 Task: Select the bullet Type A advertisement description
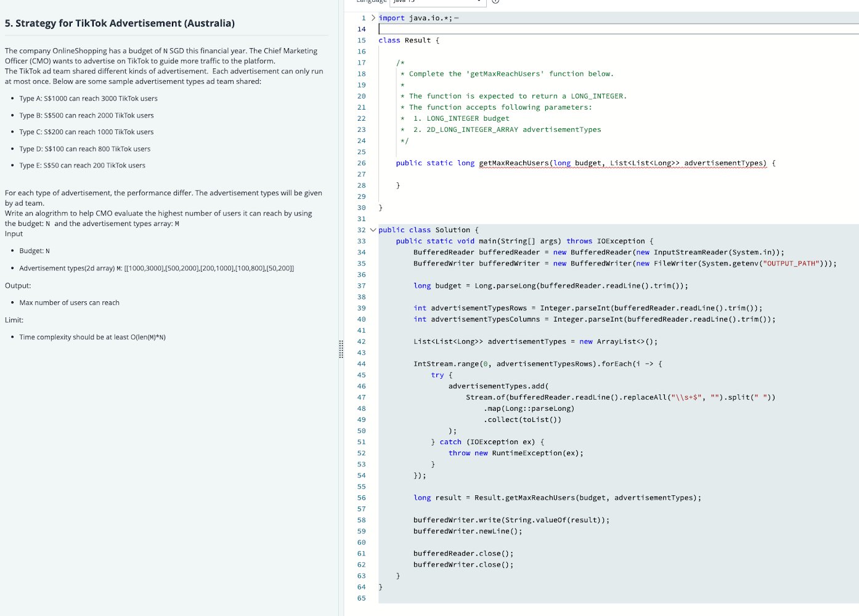(x=88, y=98)
